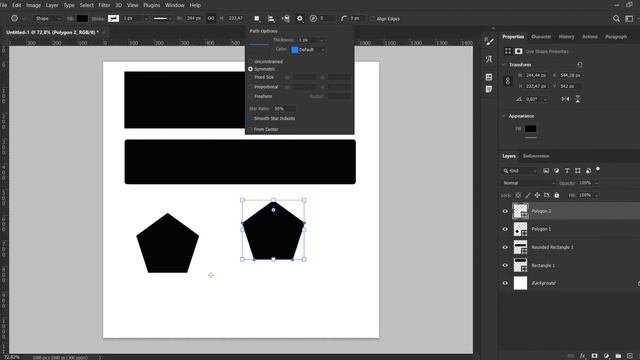Screen dimensions: 640x360
Task: Open the workspace switcher icon
Action: coord(629,18)
